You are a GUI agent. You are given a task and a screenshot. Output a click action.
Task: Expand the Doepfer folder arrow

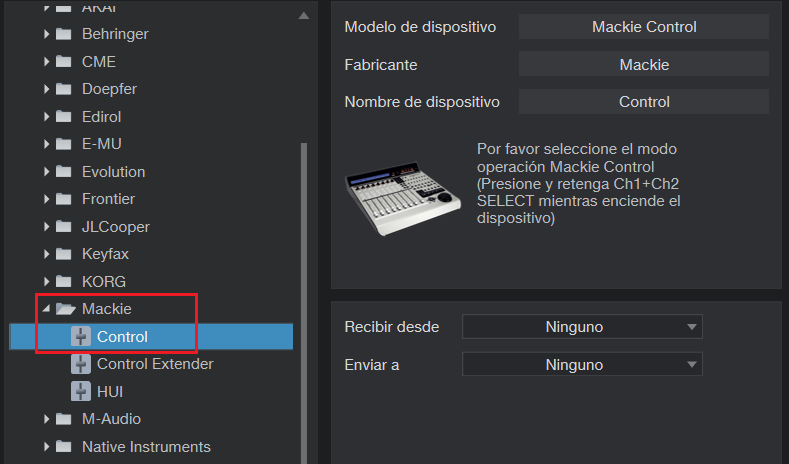pos(46,89)
